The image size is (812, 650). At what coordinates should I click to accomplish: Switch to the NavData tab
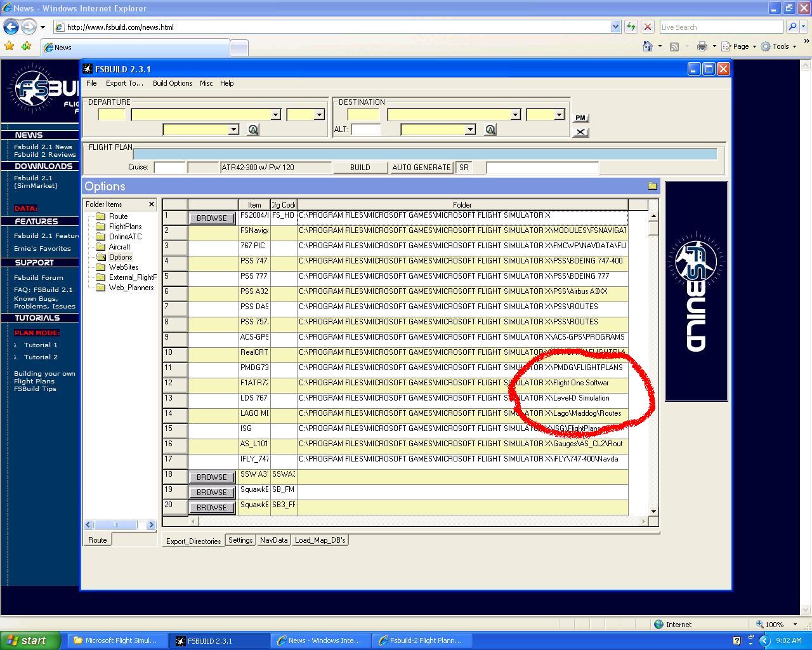point(273,540)
